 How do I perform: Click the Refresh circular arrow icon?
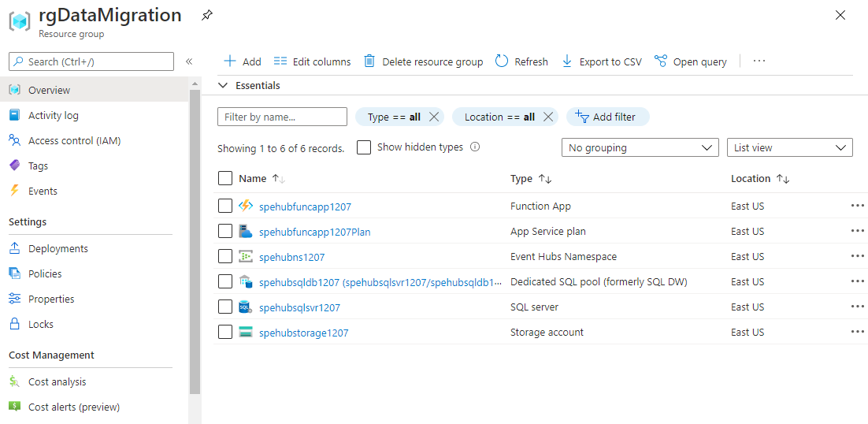coord(502,61)
